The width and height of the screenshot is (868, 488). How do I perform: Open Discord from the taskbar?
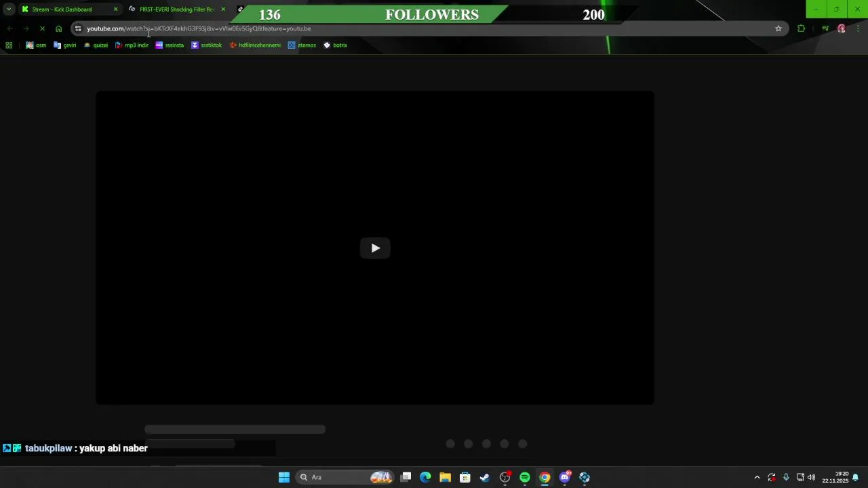click(x=565, y=477)
